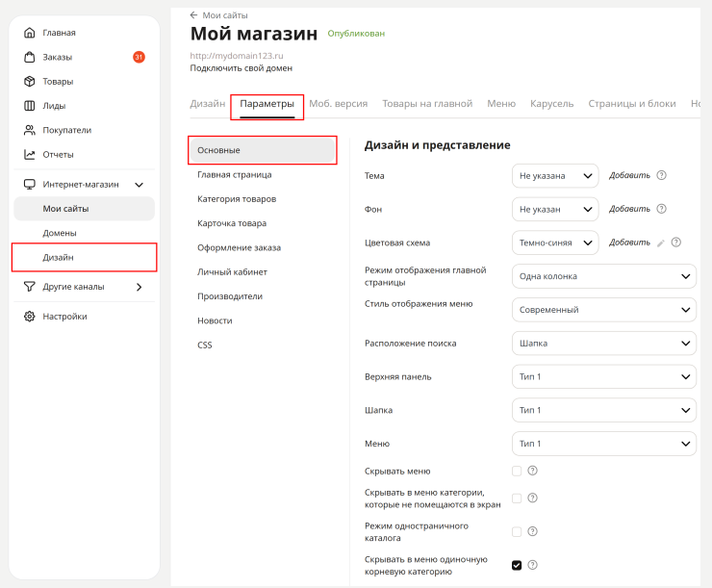712x588 pixels.
Task: Switch to the Параметры tab
Action: (267, 104)
